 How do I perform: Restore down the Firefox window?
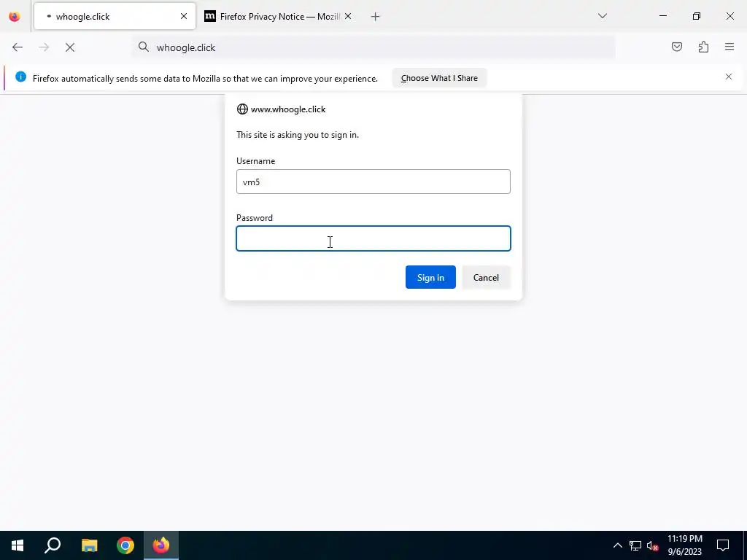tap(697, 16)
